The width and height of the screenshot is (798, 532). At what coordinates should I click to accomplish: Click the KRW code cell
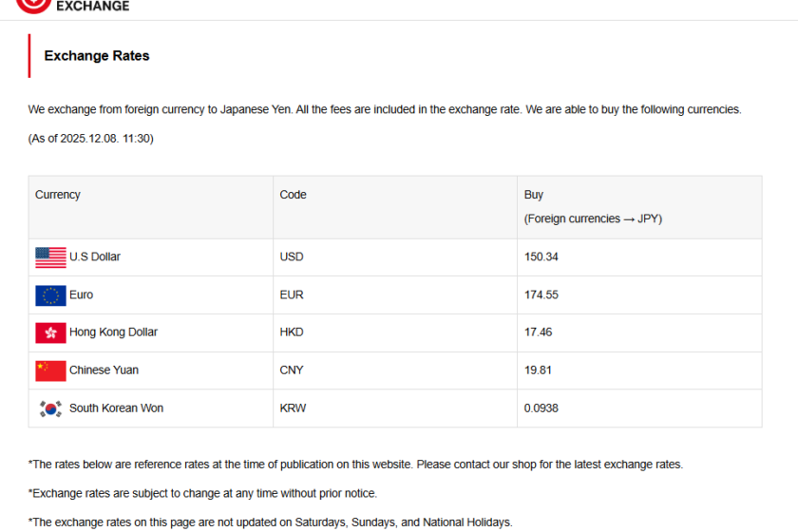click(x=293, y=408)
